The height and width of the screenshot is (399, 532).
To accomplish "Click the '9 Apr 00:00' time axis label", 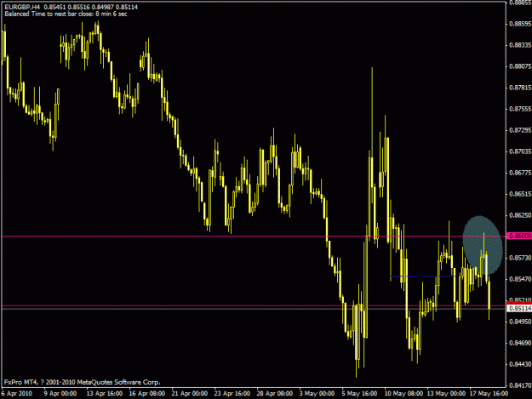I will (x=60, y=394).
